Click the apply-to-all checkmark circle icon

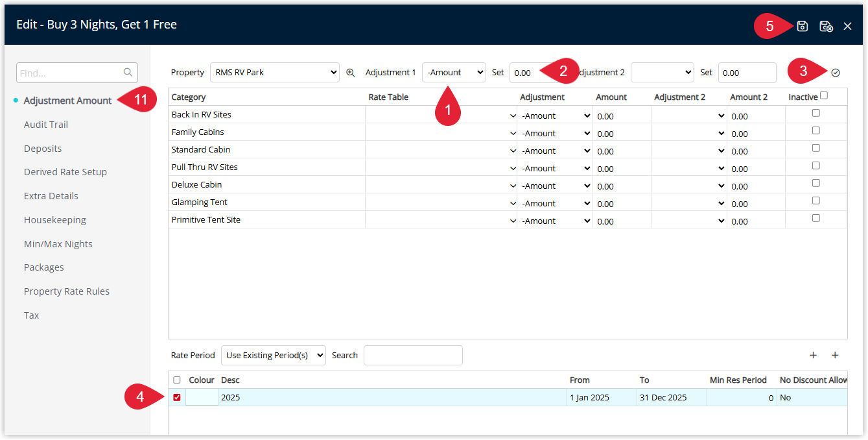pyautogui.click(x=836, y=73)
